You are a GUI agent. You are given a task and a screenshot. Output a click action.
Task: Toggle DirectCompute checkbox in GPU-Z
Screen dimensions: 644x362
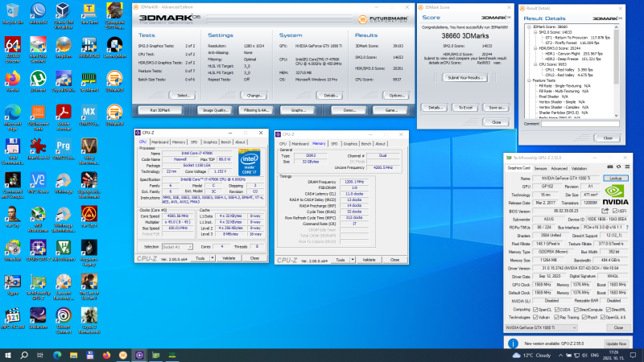point(576,310)
